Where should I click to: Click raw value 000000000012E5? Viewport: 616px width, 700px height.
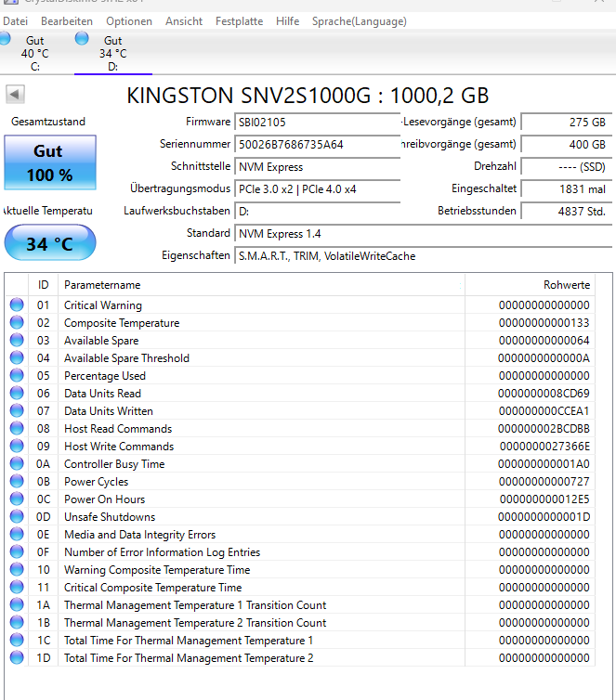click(544, 499)
